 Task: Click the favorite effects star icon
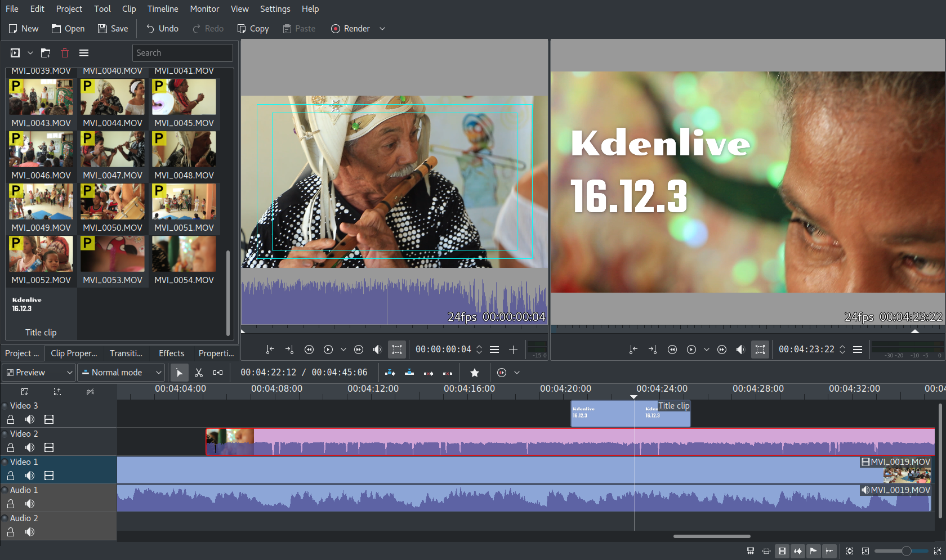pos(475,373)
